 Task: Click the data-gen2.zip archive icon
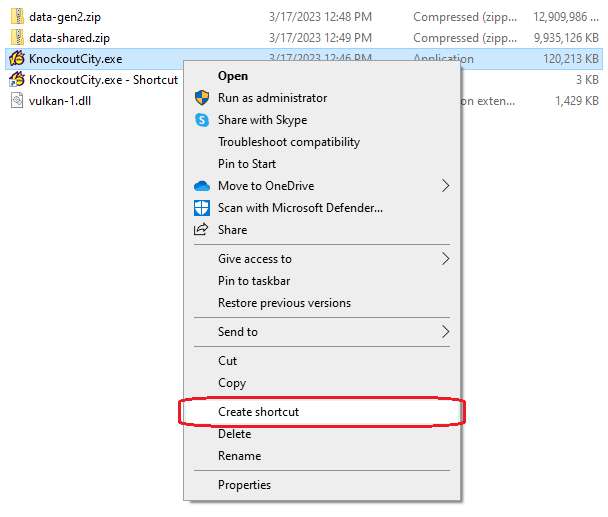tap(17, 16)
